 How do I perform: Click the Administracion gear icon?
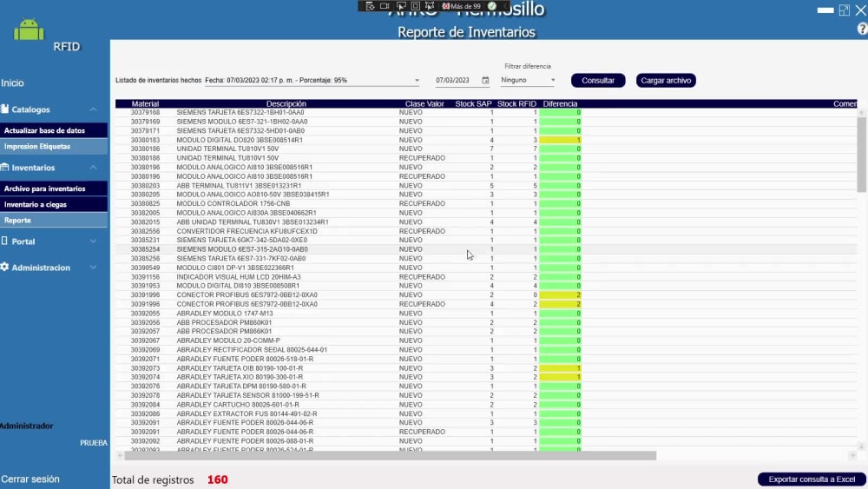click(5, 267)
